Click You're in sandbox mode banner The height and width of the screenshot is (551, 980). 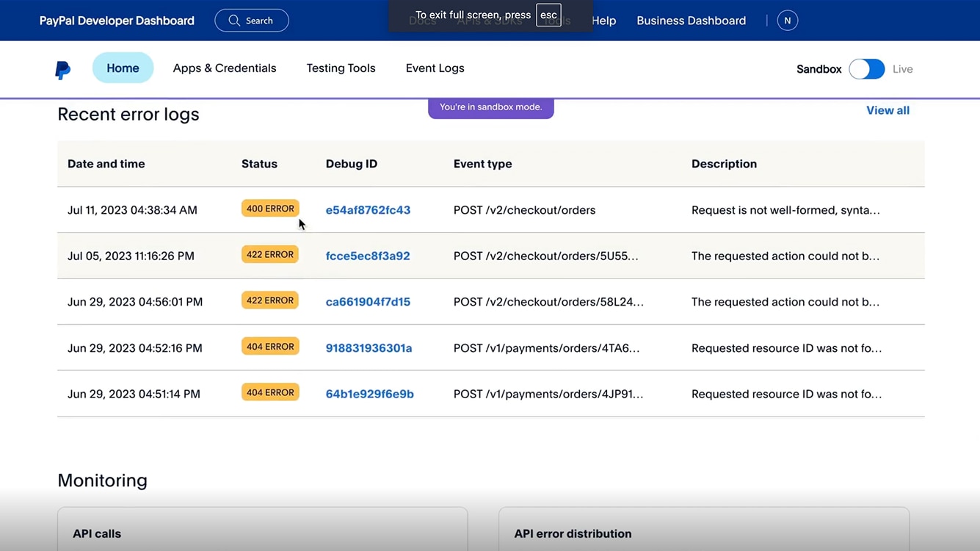click(x=490, y=107)
